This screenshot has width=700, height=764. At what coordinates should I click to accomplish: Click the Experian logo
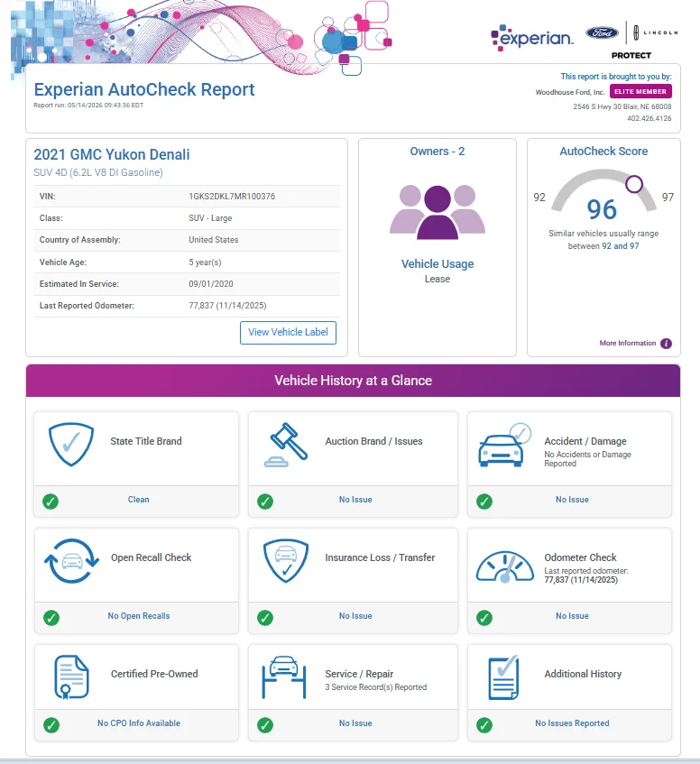point(531,38)
